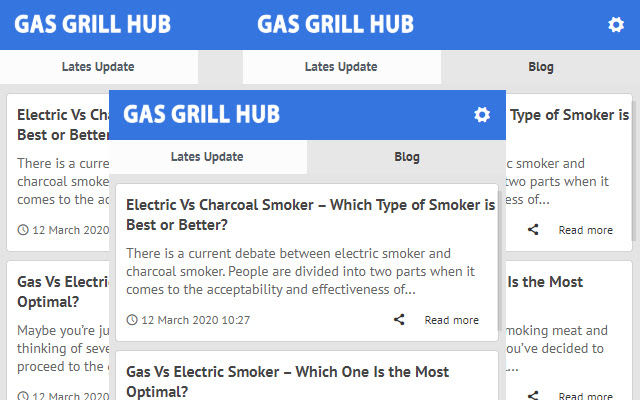Open the Blog tab in the top-right background panel
The width and height of the screenshot is (640, 400).
pos(540,67)
